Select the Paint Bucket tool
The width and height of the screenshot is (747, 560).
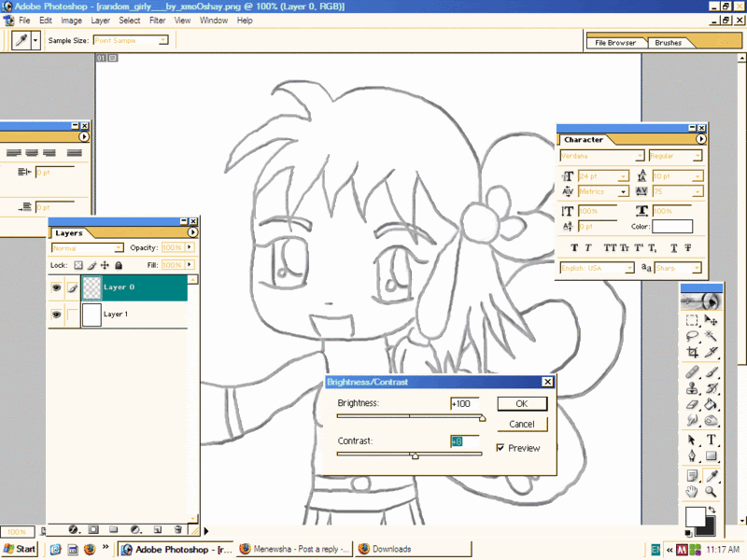[x=711, y=404]
